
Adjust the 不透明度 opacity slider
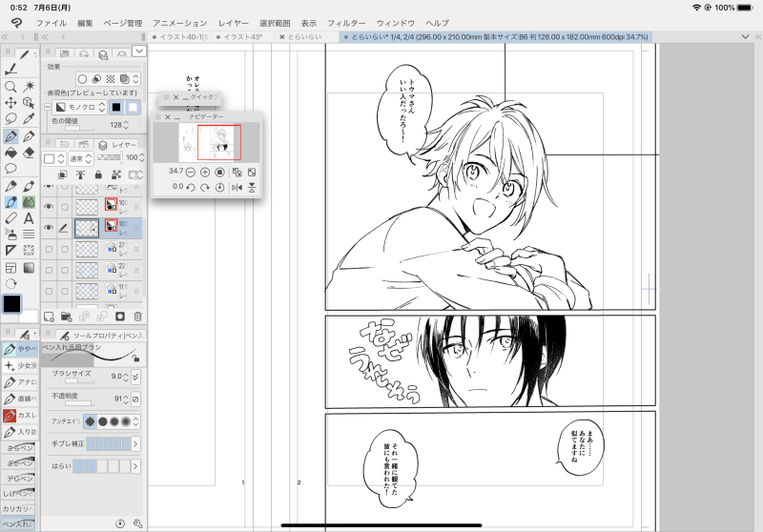coord(79,403)
